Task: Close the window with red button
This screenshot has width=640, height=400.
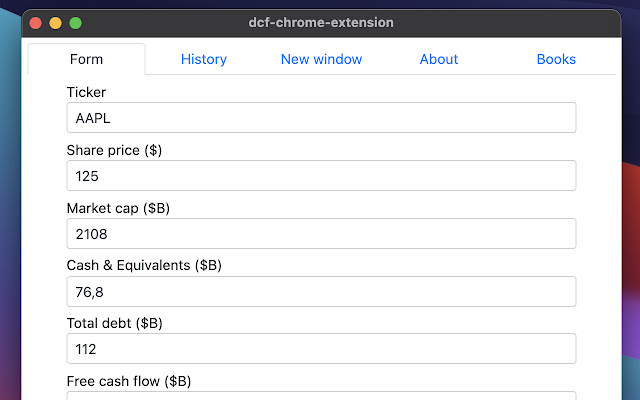Action: click(x=36, y=23)
